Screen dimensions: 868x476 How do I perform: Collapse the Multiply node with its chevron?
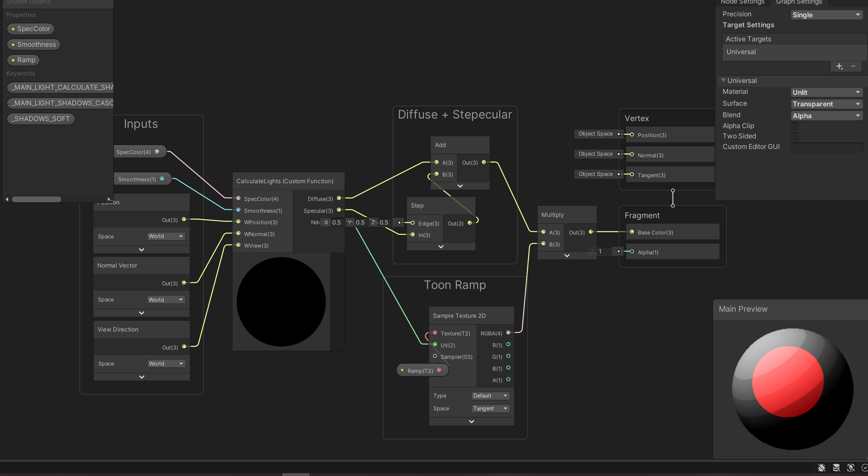click(x=567, y=255)
